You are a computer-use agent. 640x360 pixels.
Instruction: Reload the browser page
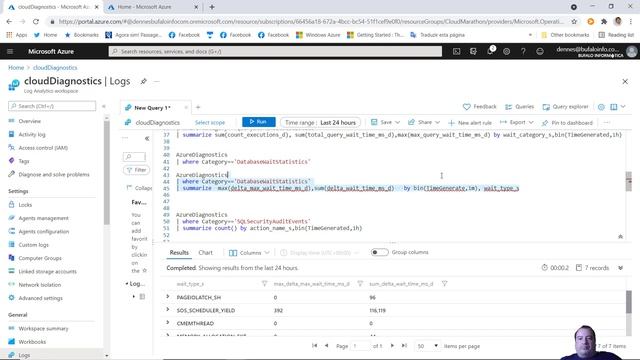click(x=36, y=22)
